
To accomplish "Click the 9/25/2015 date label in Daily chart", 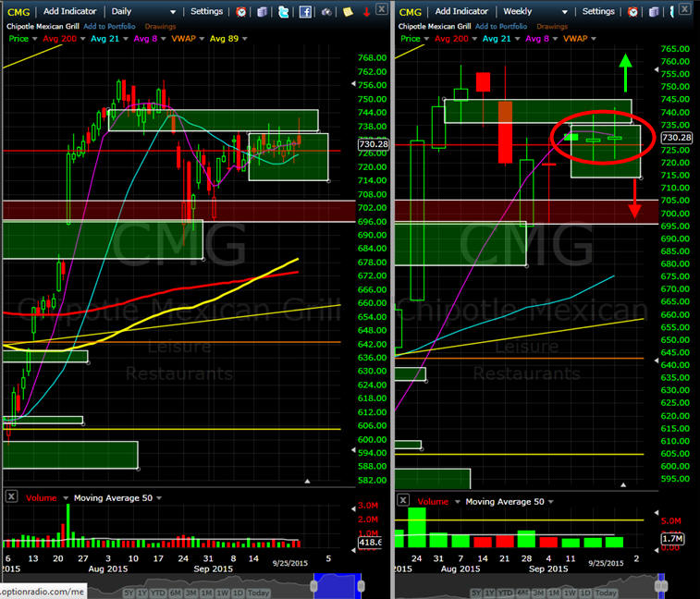I will pos(290,563).
